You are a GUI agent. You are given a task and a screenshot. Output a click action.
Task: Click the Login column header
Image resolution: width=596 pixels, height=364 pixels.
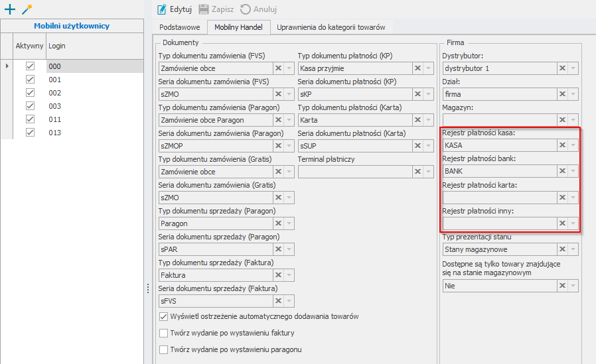57,46
